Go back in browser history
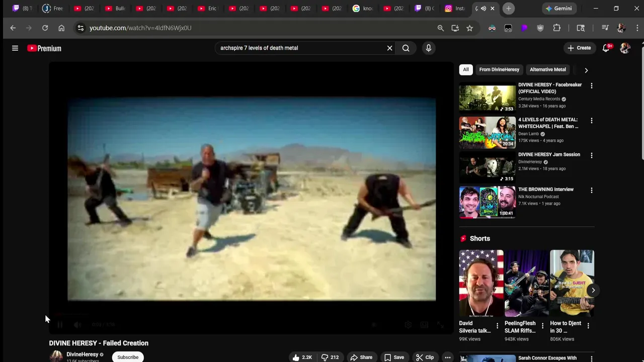Screen dimensions: 644x362 point(13,28)
